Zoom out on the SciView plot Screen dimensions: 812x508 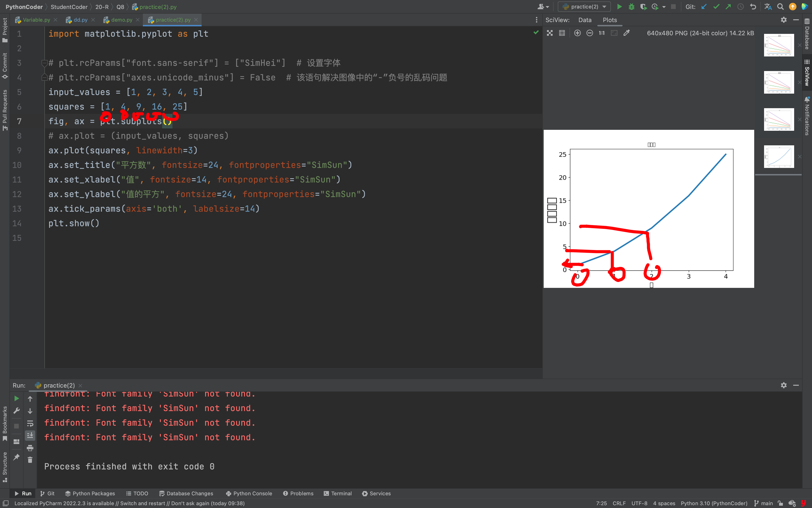[x=589, y=33]
